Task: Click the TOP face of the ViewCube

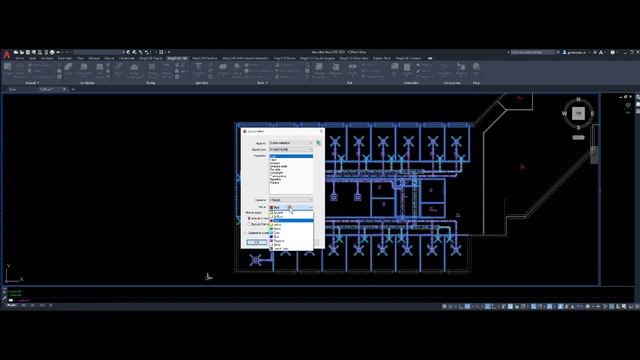Action: pos(578,113)
